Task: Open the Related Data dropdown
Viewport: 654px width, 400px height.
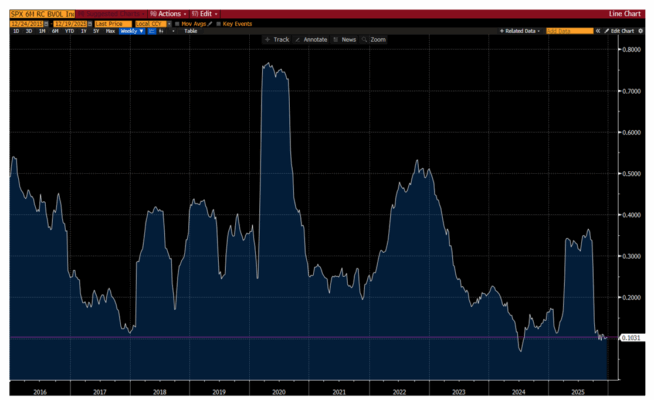Action: pyautogui.click(x=520, y=31)
